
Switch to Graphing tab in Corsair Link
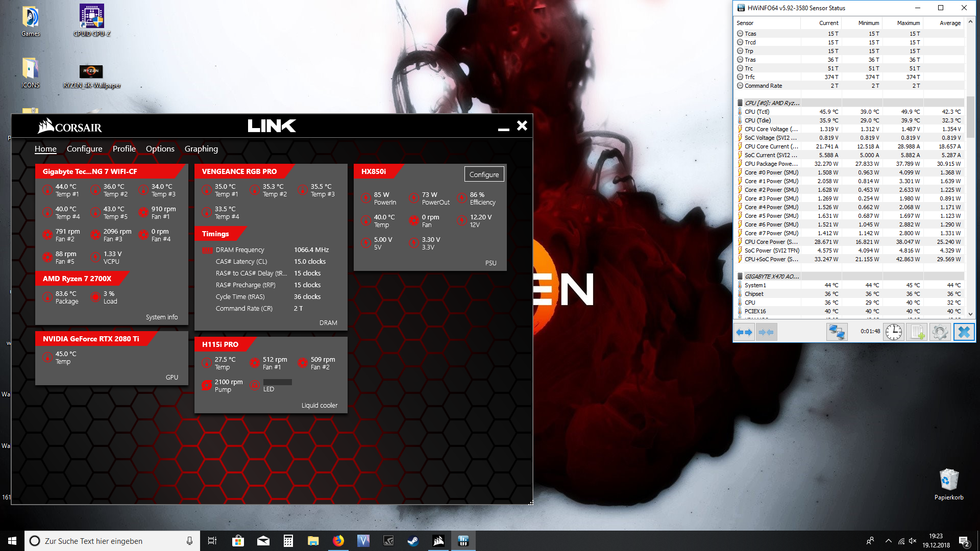click(x=201, y=148)
